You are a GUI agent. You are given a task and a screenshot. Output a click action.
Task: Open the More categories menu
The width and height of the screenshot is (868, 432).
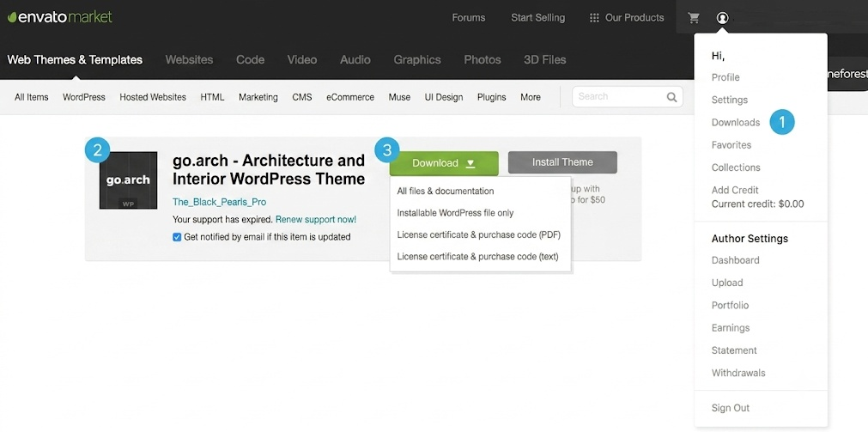(531, 97)
